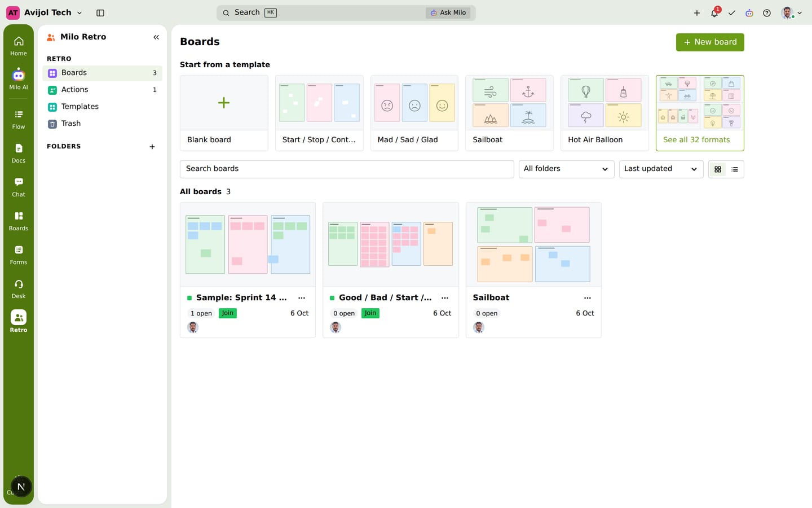Open the Forms module
This screenshot has width=812, height=508.
click(x=19, y=255)
